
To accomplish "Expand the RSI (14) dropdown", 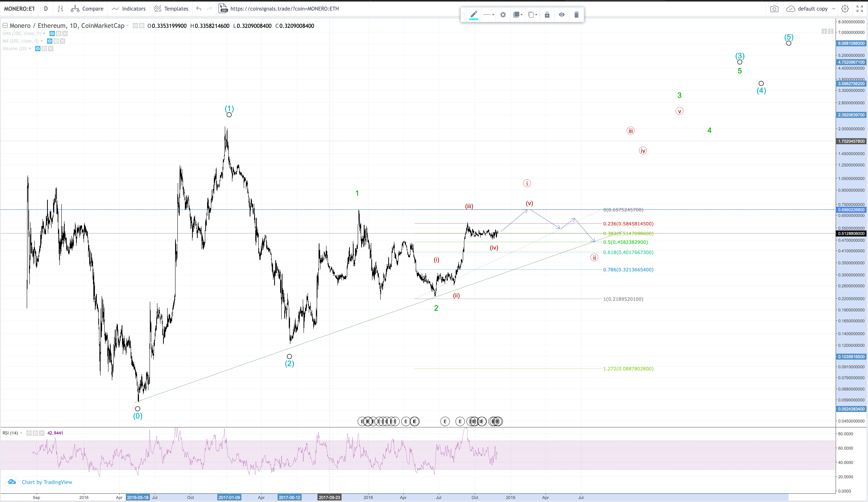I will 21,433.
